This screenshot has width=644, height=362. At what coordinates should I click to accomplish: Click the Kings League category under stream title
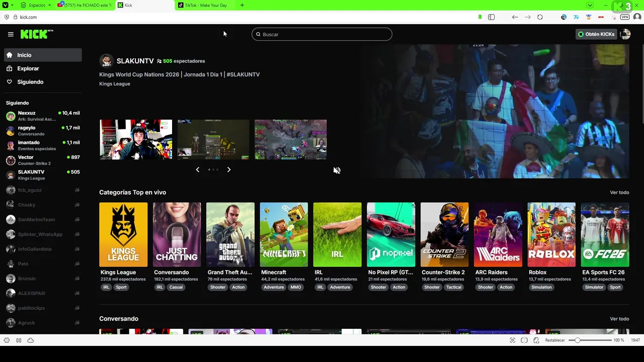115,84
